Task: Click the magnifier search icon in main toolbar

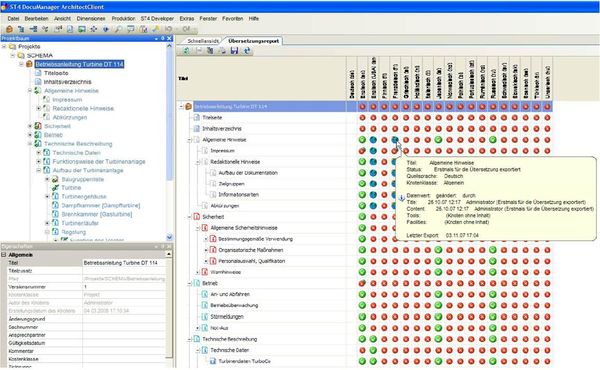Action: 119,29
